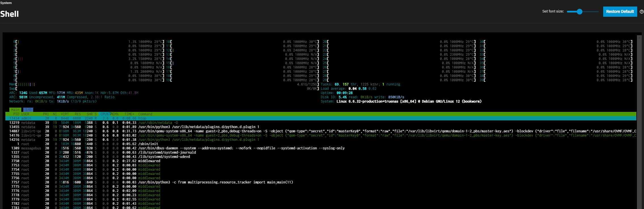Image resolution: width=644 pixels, height=209 pixels.
Task: Sort by the TIME+ column header
Action: [x=130, y=114]
